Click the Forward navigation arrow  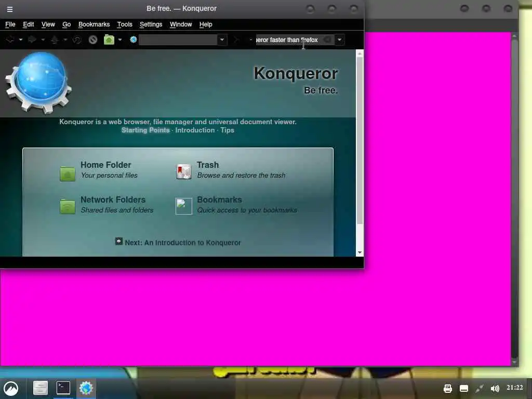point(32,39)
